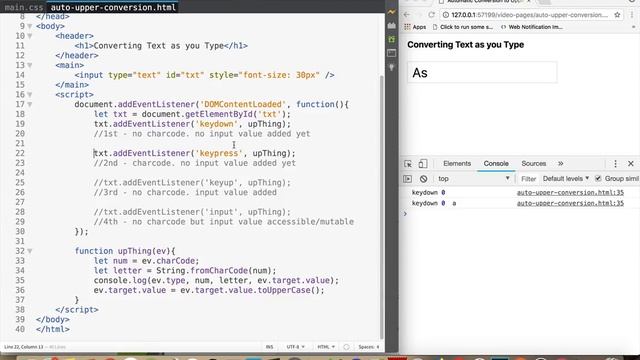Click 'DOMContentLoaded' string on line 17
Screen dimensions: 640x360
point(242,104)
